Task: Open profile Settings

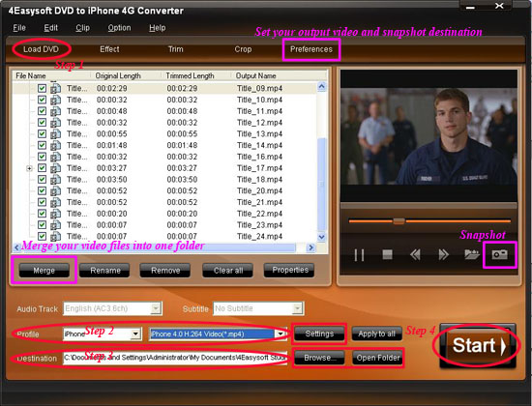Action: pos(319,333)
